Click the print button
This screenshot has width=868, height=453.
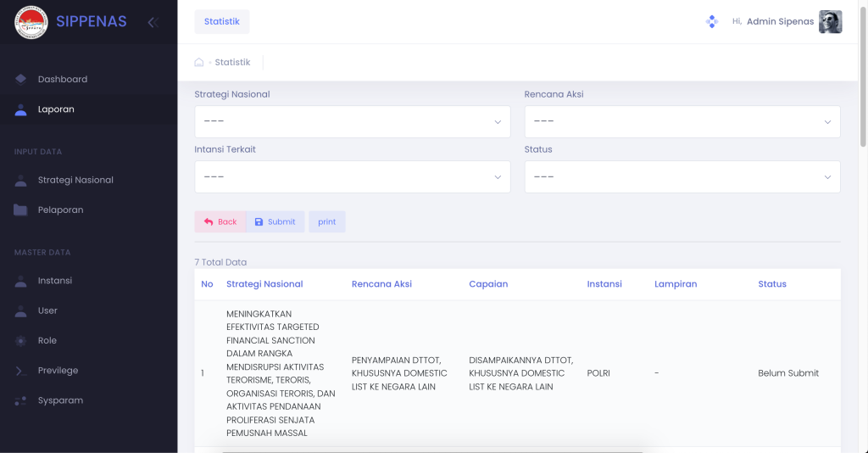pyautogui.click(x=326, y=221)
